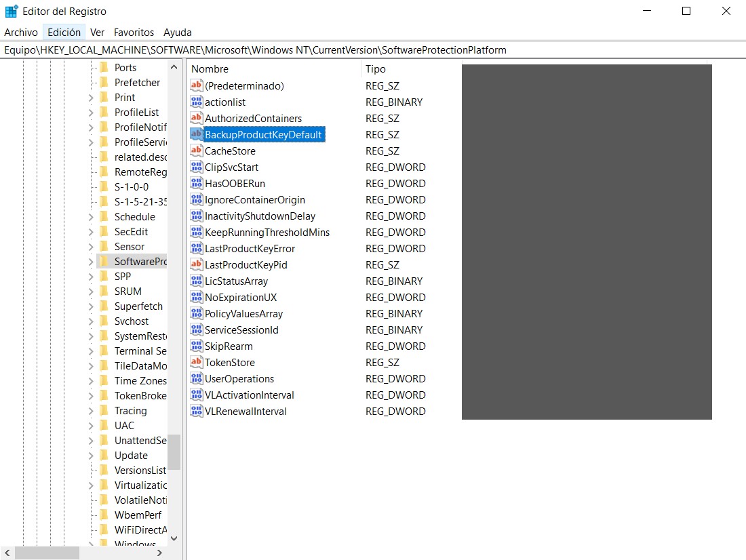Click the DWORD icon of UserOperations
The width and height of the screenshot is (746, 560).
point(197,378)
